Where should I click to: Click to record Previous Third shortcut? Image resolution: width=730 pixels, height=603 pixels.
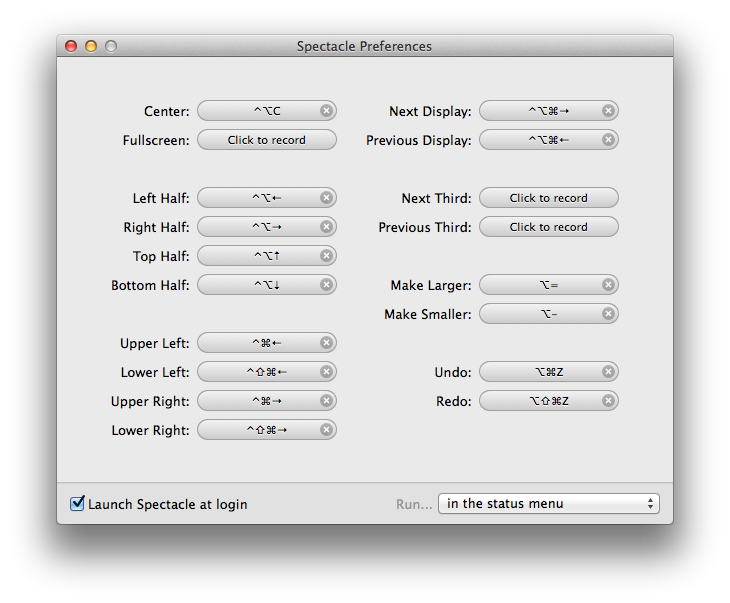pyautogui.click(x=548, y=227)
